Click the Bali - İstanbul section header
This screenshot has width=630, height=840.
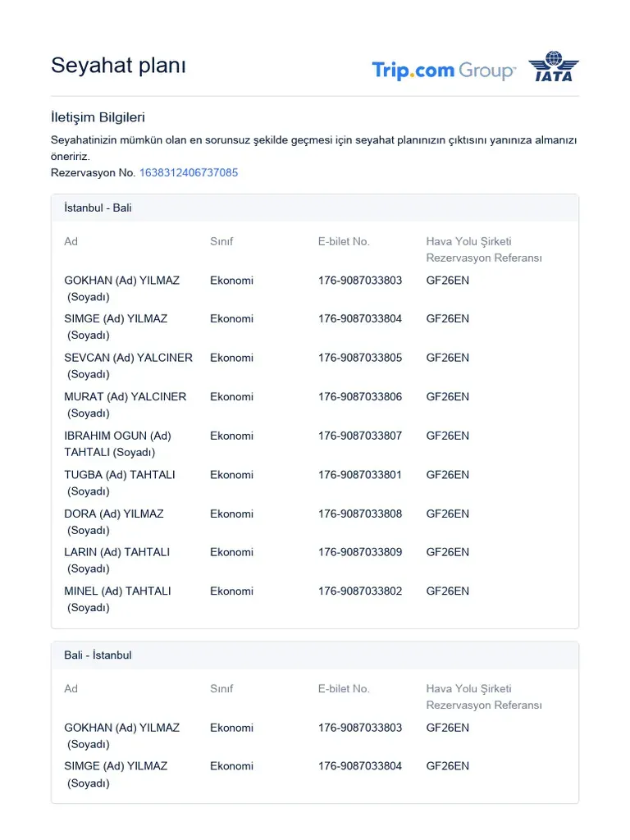(x=98, y=655)
